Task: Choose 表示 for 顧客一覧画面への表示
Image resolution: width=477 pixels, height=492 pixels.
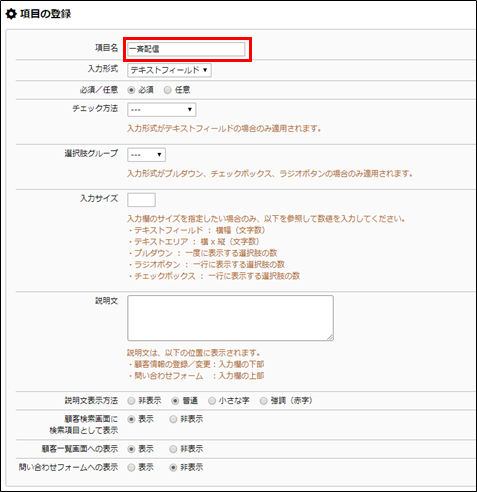Action: click(131, 449)
